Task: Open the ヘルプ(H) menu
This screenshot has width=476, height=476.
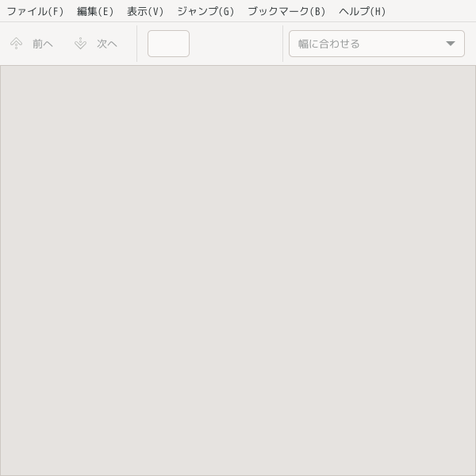Action: point(363,11)
